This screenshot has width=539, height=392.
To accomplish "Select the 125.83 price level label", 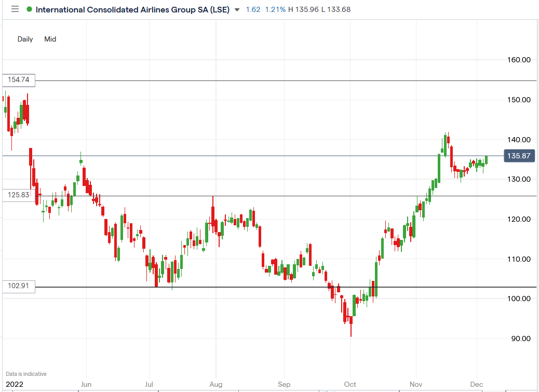I will 19,195.
